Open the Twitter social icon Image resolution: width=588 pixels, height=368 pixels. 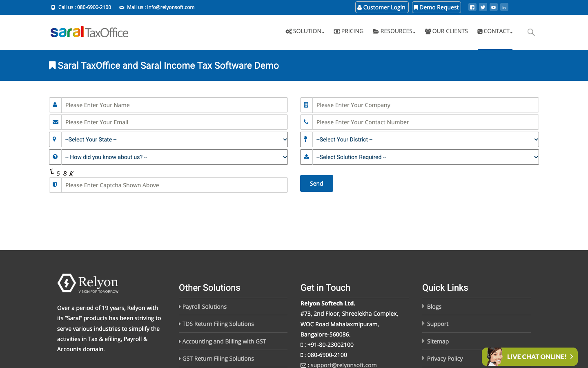[483, 7]
